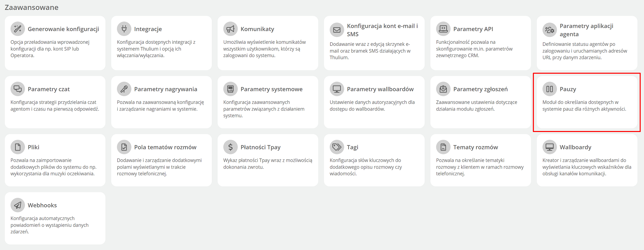
Task: Open the Pliki card title
Action: (34, 147)
